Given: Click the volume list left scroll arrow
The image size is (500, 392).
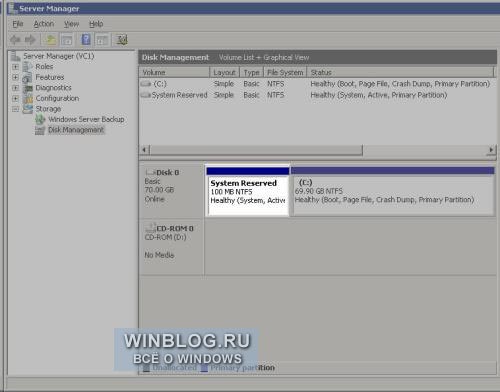Looking at the screenshot, I should 144,150.
